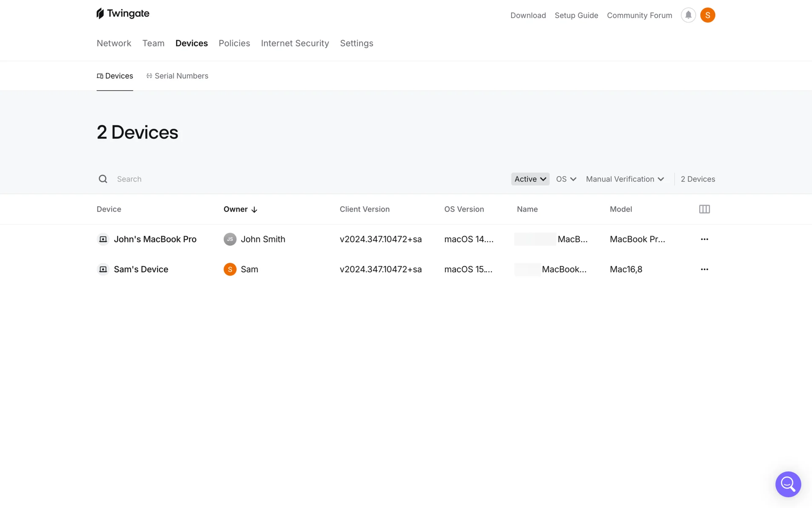Open options for John's MacBook Pro row

pyautogui.click(x=704, y=239)
